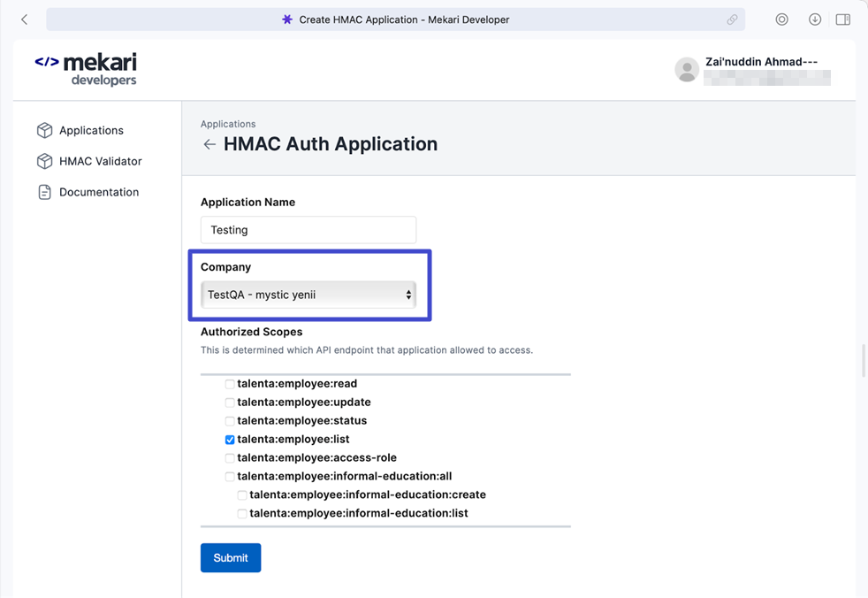868x598 pixels.
Task: Check talenta:employee:informal-education:list scope
Action: coord(242,514)
